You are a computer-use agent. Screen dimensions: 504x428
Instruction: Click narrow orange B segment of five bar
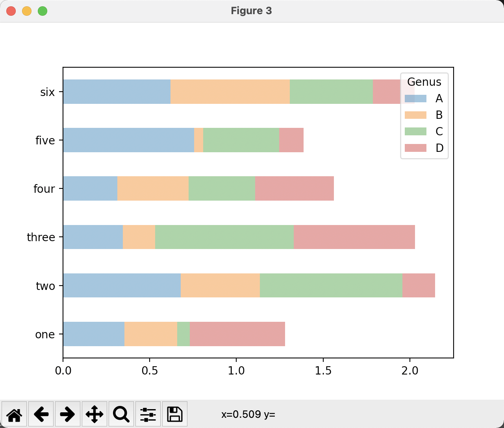198,140
